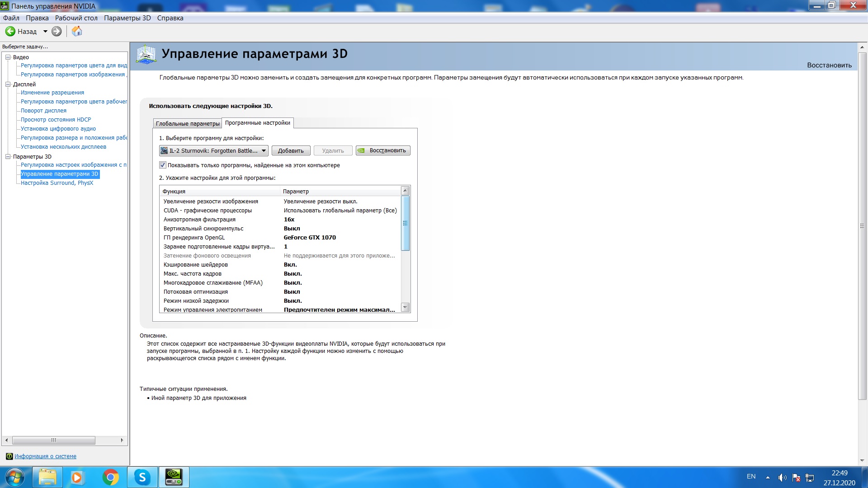Click the Forward arrow toolbar icon
Image resolution: width=868 pixels, height=488 pixels.
[x=57, y=31]
